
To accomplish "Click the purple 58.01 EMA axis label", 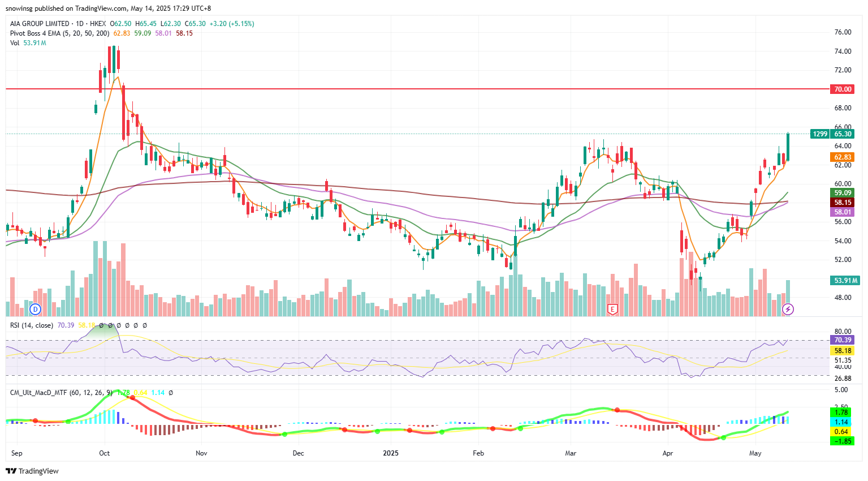I will click(x=843, y=212).
